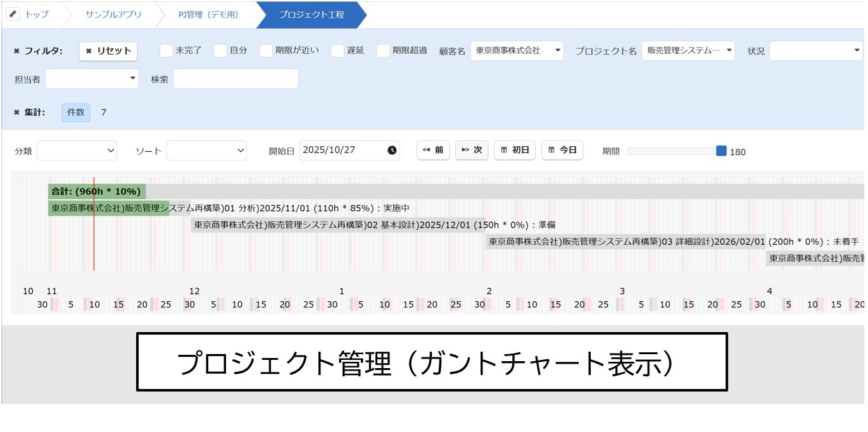
Task: Collapse filter section via フィルタ x icon
Action: pos(17,51)
